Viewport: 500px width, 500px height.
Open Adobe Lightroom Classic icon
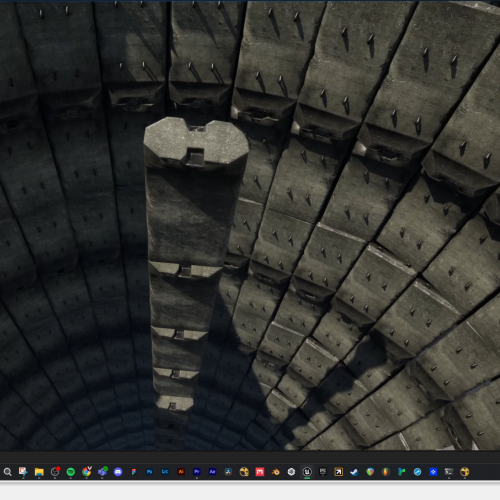(165, 472)
